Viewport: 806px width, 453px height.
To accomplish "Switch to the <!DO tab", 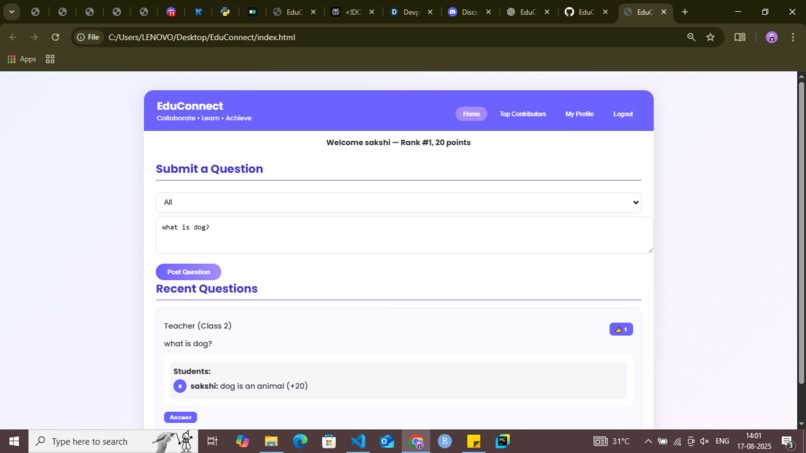I will click(347, 12).
